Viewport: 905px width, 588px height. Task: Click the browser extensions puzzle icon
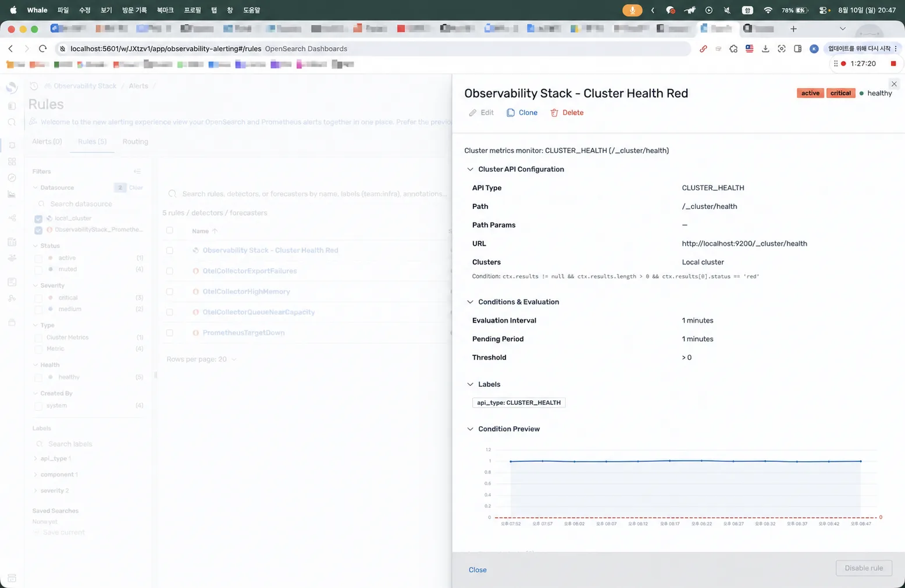click(x=733, y=49)
